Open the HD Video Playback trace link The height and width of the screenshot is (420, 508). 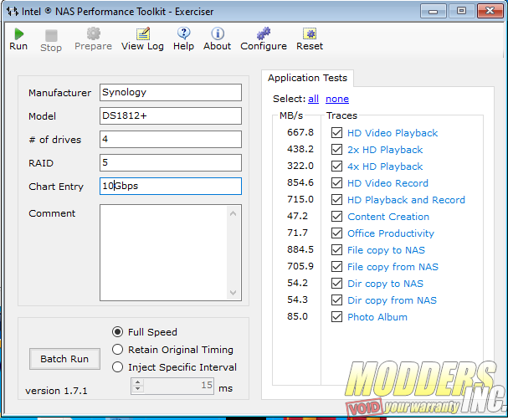click(393, 133)
